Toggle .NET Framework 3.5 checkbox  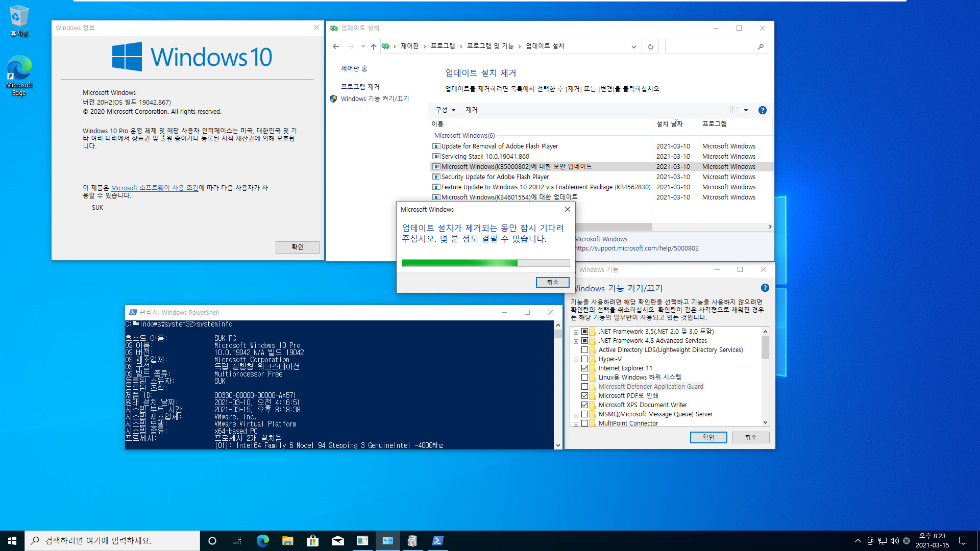585,331
